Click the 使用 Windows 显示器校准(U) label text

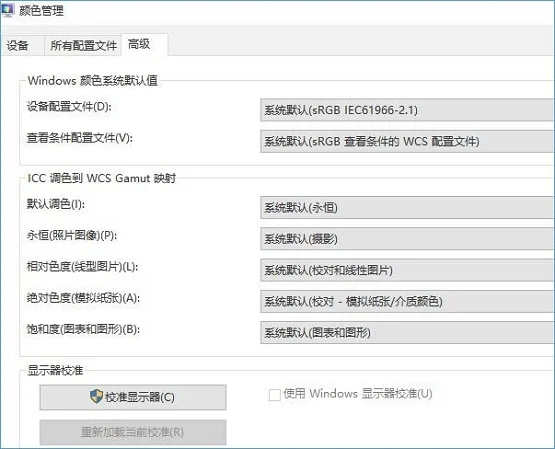coord(358,394)
